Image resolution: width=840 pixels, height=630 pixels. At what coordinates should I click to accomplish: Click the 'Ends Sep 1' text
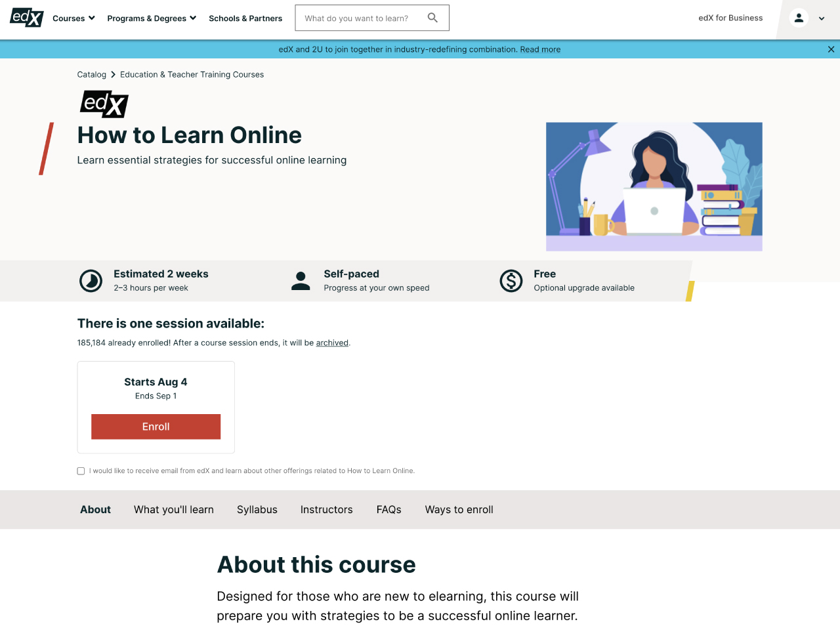[x=156, y=396]
